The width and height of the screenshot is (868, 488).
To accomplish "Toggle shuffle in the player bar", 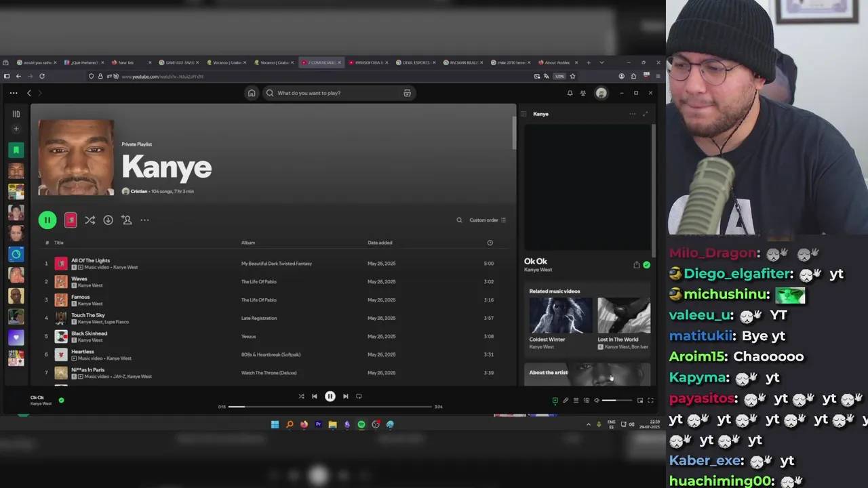I will [301, 396].
